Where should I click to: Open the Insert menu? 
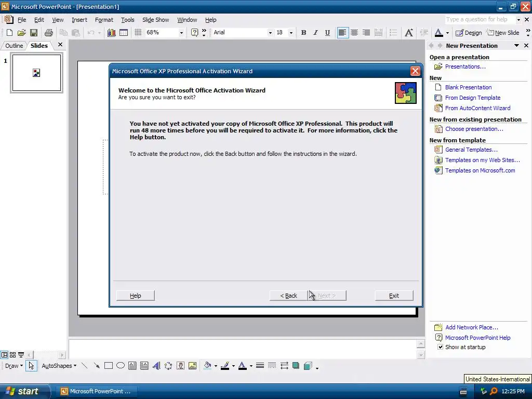pyautogui.click(x=79, y=20)
